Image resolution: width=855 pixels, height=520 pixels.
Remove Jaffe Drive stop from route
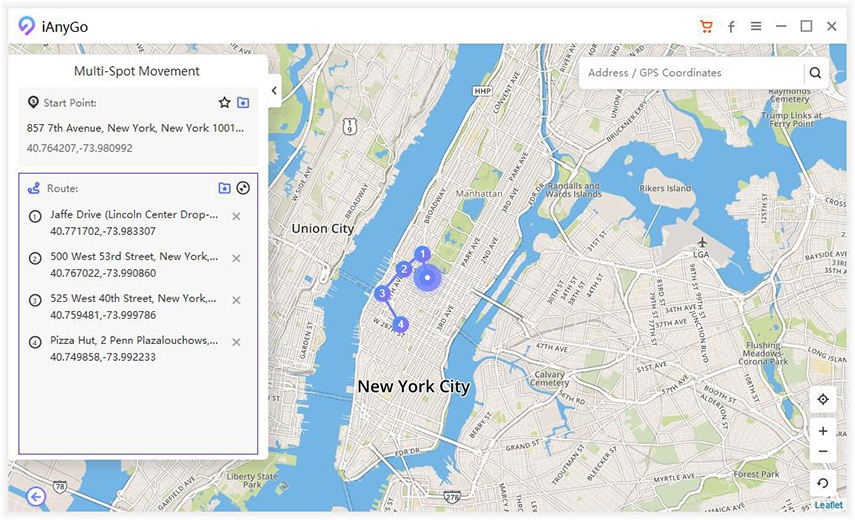pyautogui.click(x=236, y=216)
